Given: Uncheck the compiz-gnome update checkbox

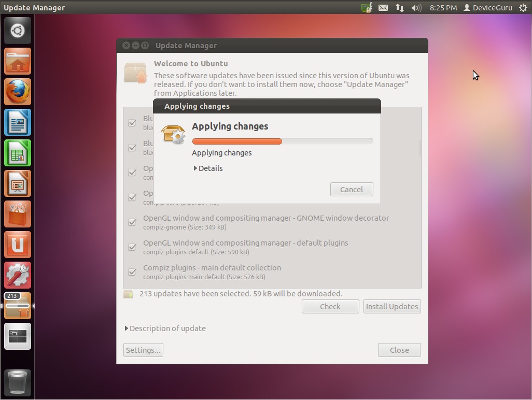Looking at the screenshot, I should (132, 222).
